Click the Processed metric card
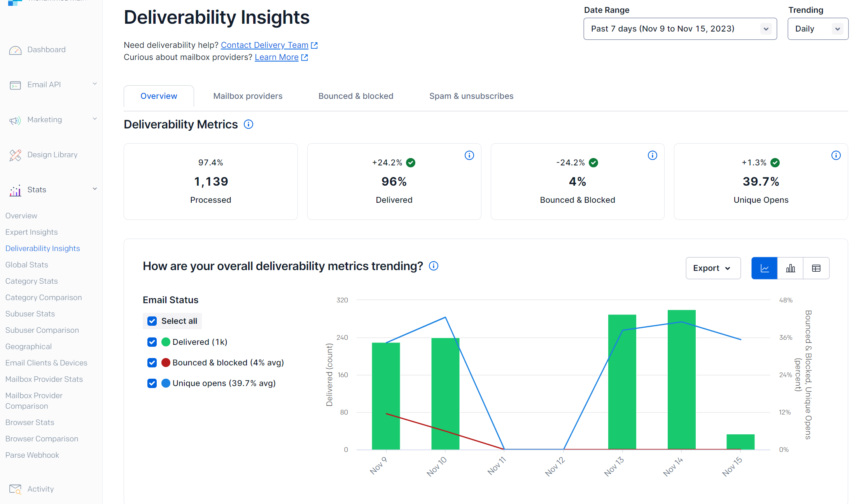 point(211,182)
